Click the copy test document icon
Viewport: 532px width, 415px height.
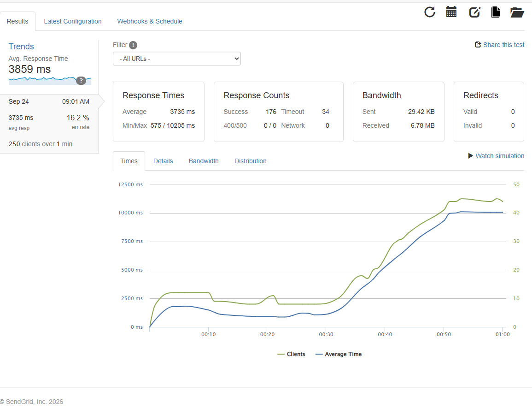coord(495,12)
